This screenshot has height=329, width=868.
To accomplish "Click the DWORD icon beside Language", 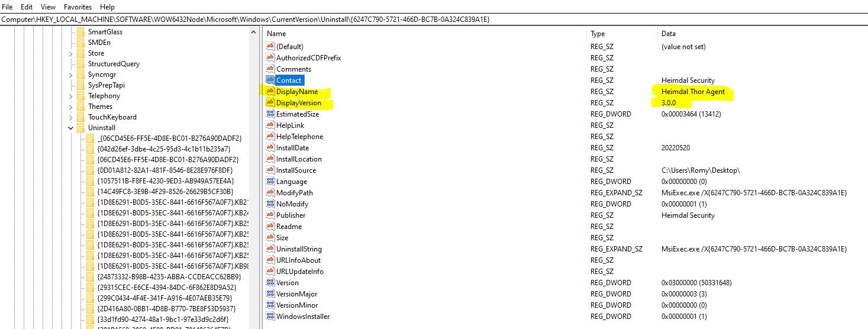I will point(270,181).
